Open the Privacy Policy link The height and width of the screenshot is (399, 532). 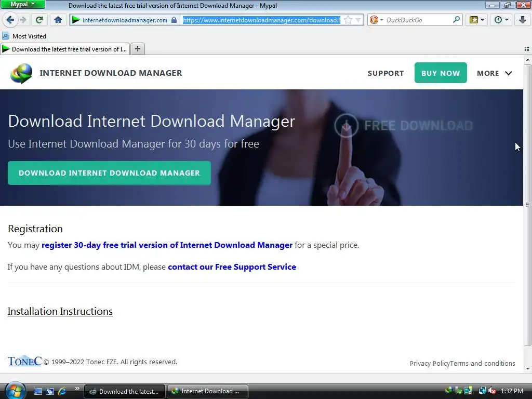(430, 363)
